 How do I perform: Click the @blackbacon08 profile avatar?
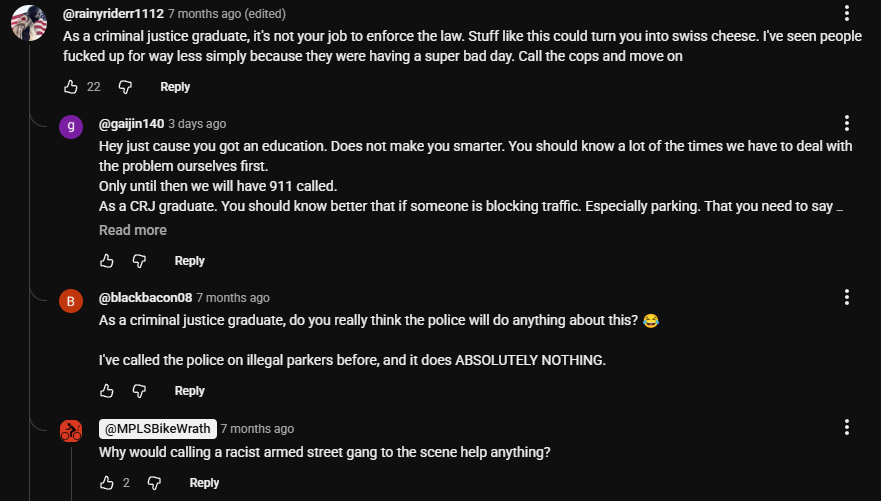pyautogui.click(x=71, y=301)
